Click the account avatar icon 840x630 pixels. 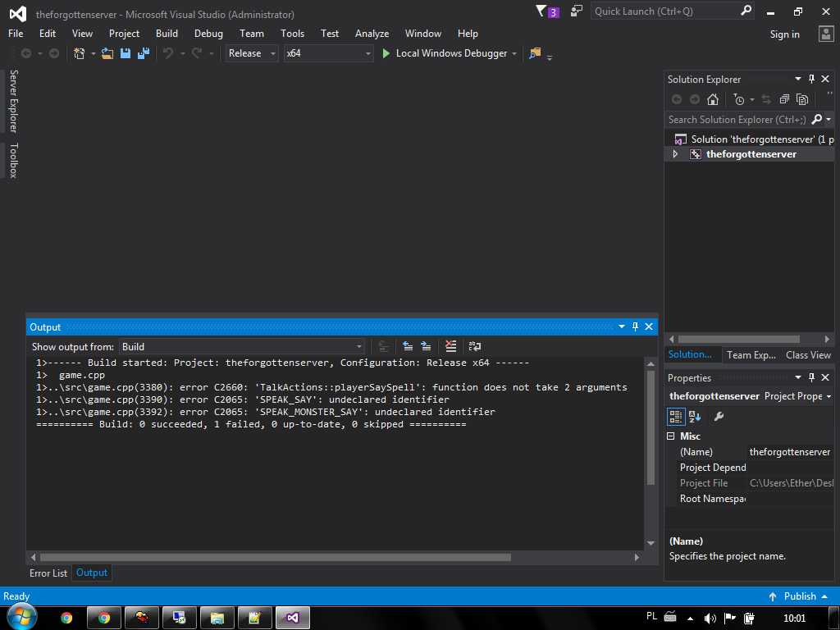pyautogui.click(x=826, y=34)
